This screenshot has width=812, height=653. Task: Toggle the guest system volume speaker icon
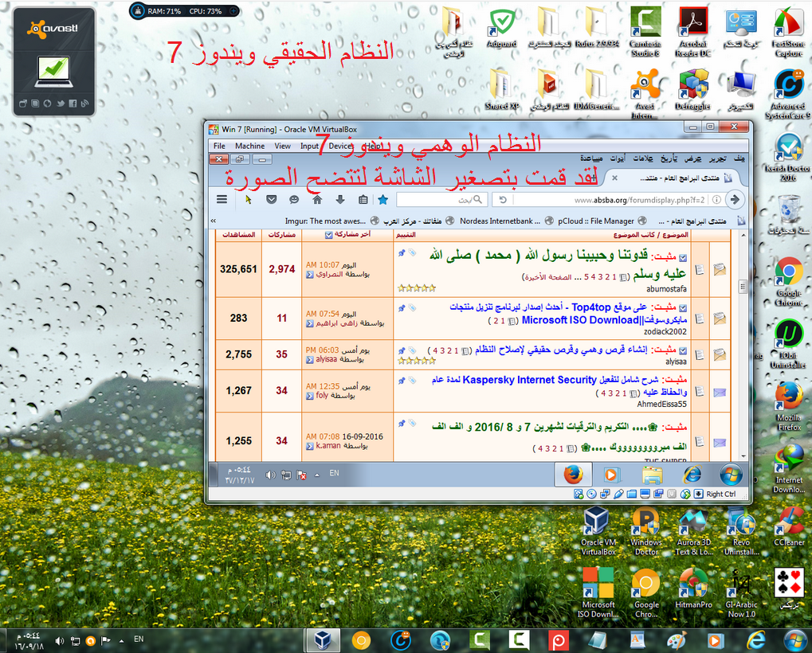point(271,475)
